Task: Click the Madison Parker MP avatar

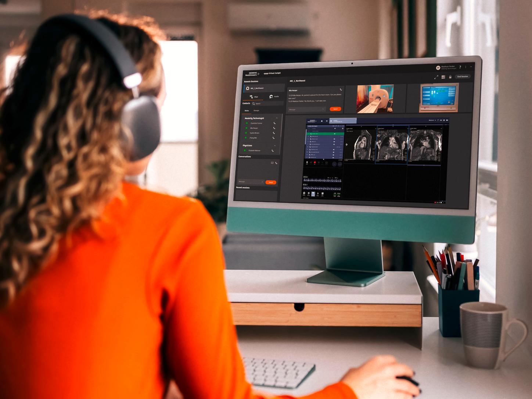Action: (x=438, y=68)
